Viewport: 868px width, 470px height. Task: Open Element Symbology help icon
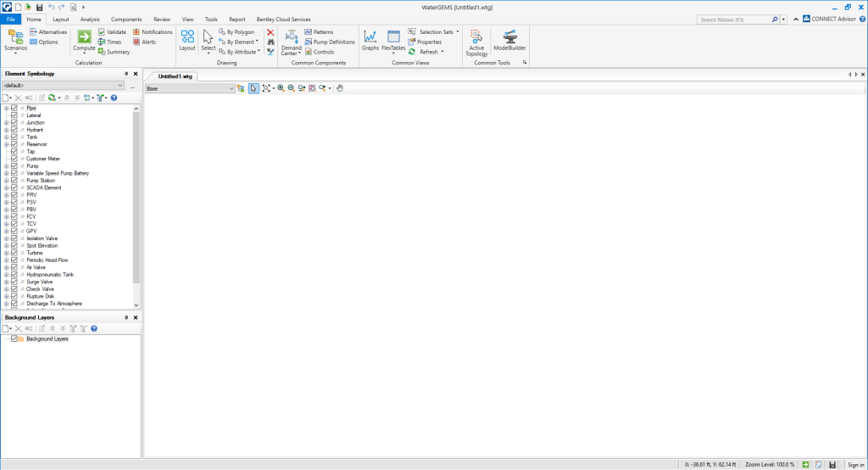click(114, 98)
